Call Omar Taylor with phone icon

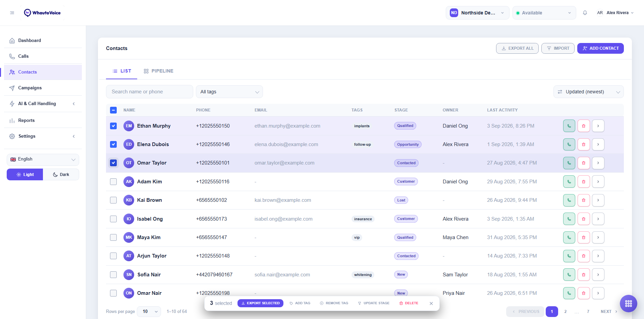569,163
